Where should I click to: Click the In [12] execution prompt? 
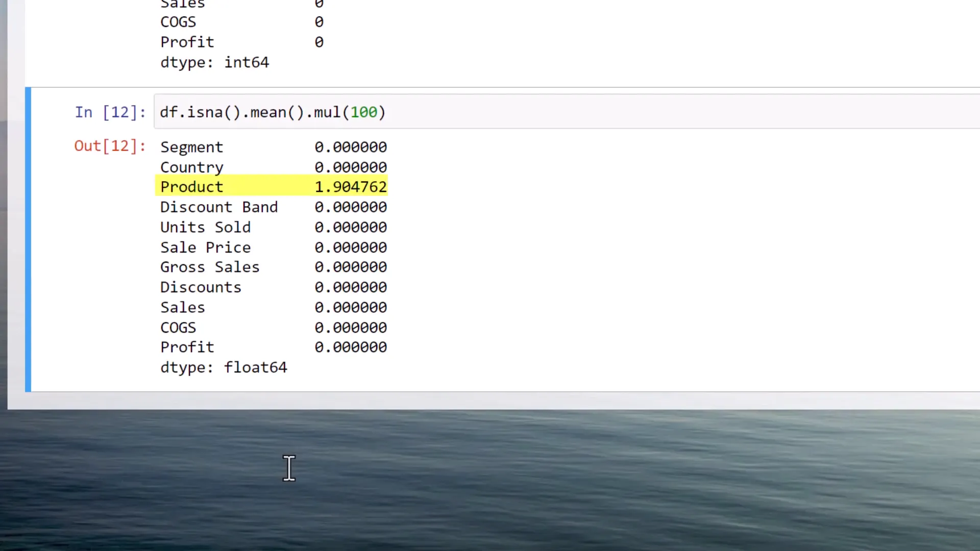click(110, 112)
